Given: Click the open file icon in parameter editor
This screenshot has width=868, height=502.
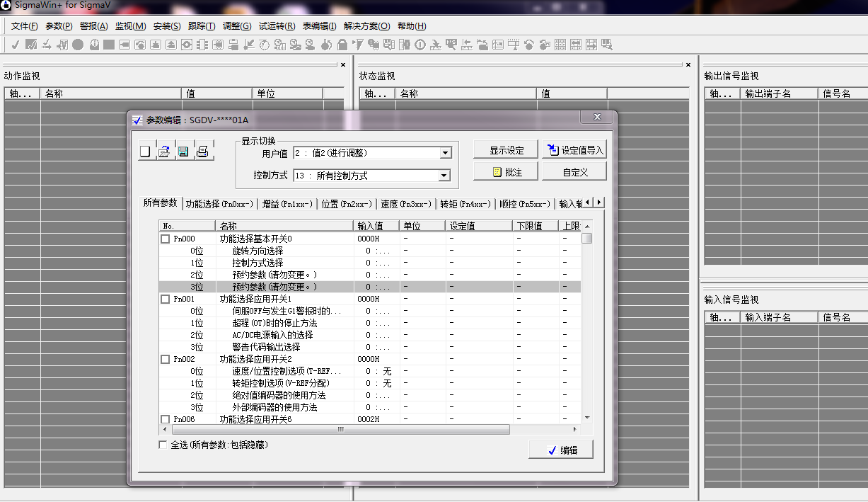Looking at the screenshot, I should tap(164, 152).
